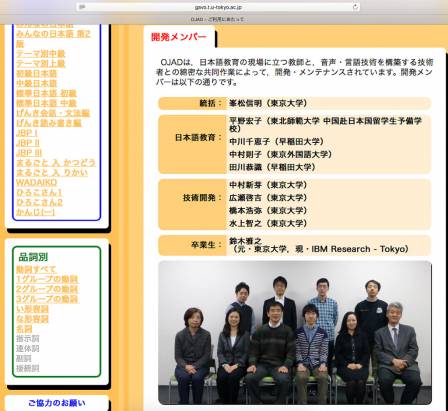The width and height of the screenshot is (448, 411).
Task: Click the ご協力のお願い heading
Action: tap(57, 403)
